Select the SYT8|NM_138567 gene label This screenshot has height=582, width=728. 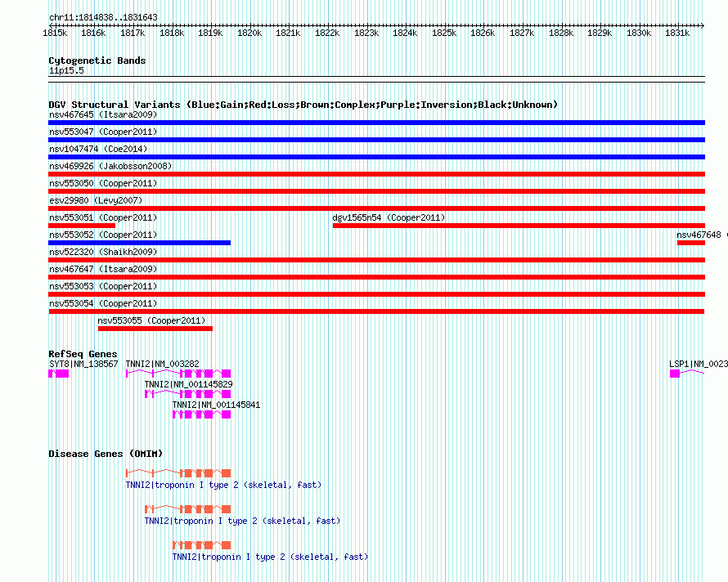(x=83, y=364)
